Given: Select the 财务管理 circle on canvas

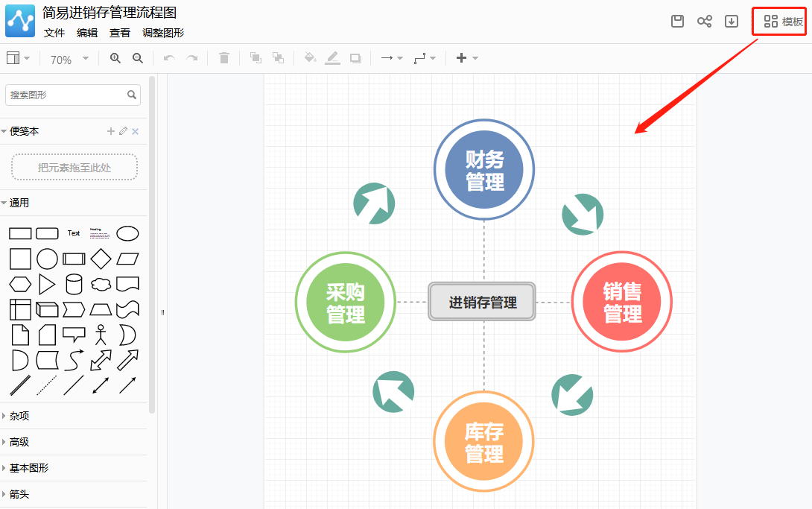Looking at the screenshot, I should 484,170.
